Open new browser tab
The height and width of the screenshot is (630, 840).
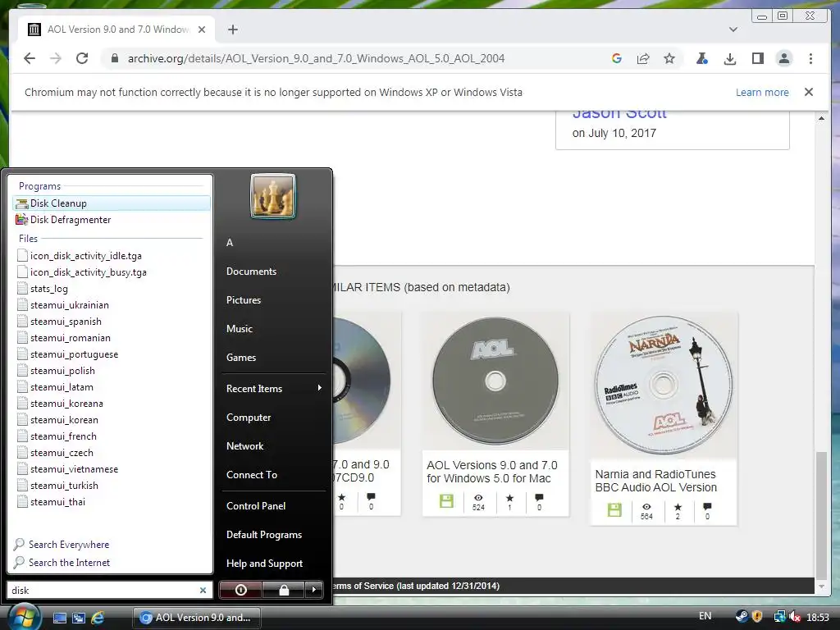(232, 30)
